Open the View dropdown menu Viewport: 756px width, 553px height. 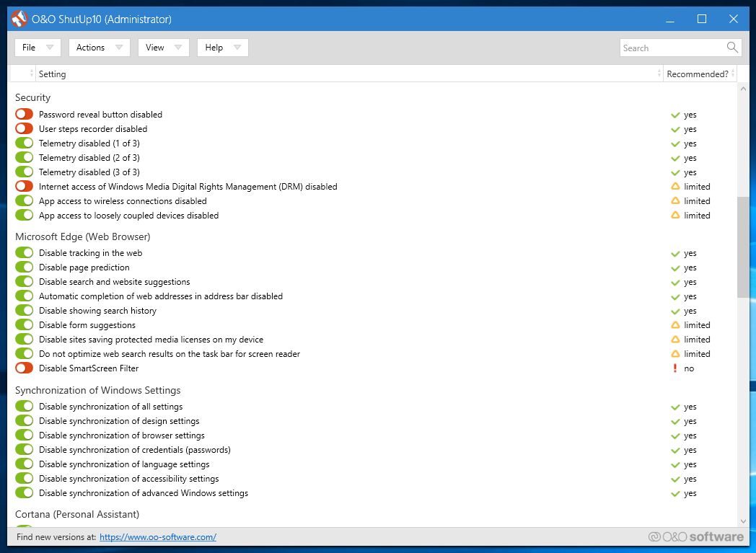tap(164, 47)
